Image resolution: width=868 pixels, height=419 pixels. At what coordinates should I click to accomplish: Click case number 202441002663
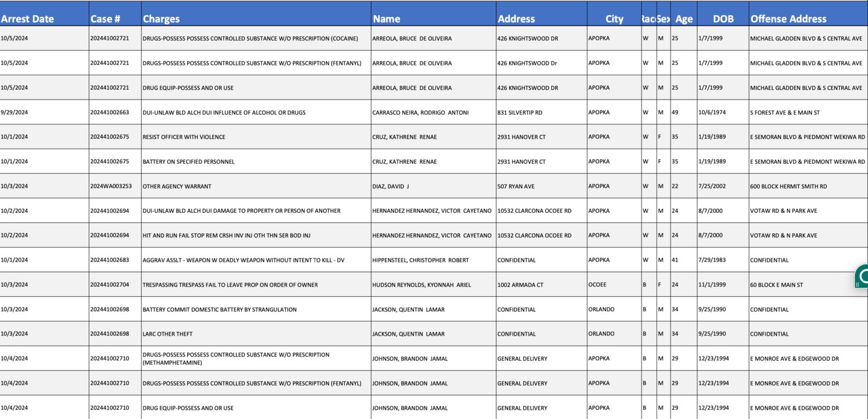coord(115,112)
